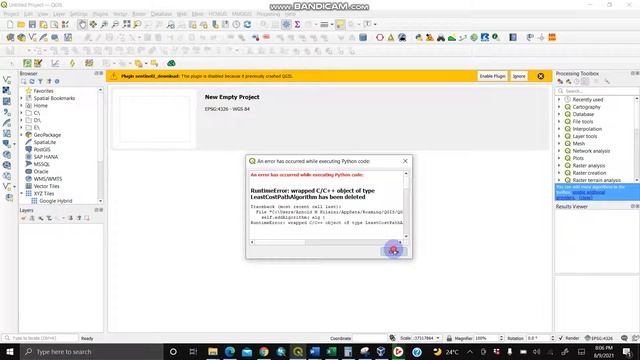Select the Pan Map hand tool

click(x=82, y=24)
